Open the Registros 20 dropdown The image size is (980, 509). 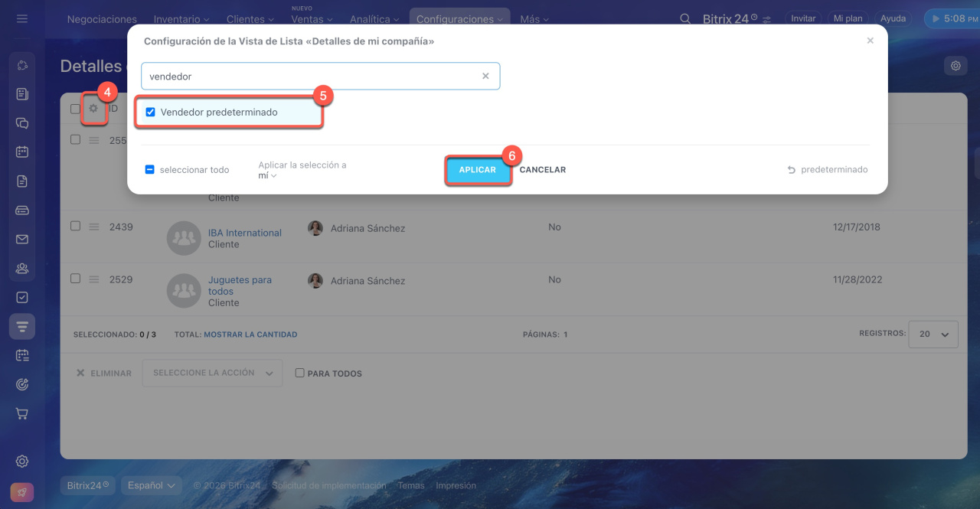tap(933, 334)
